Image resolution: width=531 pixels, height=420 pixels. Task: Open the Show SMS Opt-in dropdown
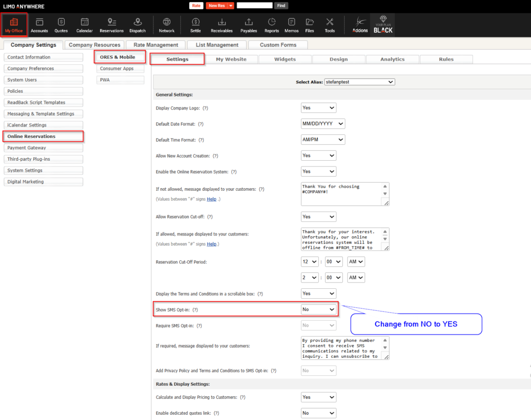point(318,310)
